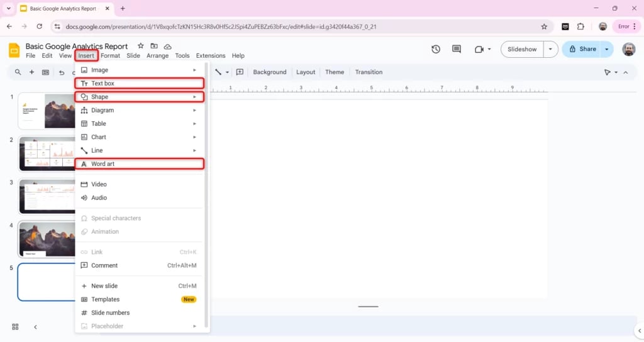Open version history clock icon
The image size is (644, 342).
tap(436, 49)
